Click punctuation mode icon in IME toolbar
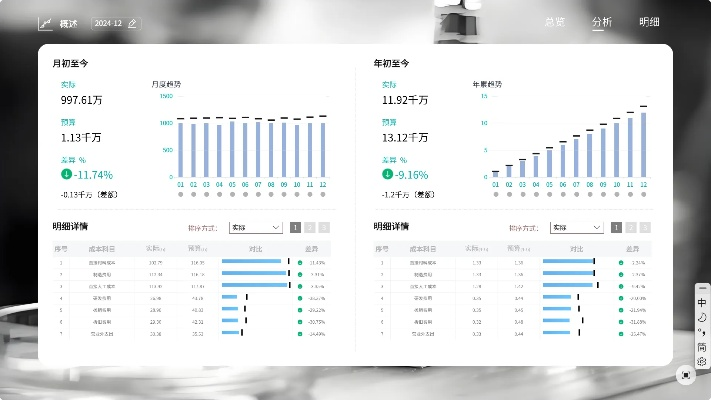This screenshot has width=711, height=400. (702, 332)
